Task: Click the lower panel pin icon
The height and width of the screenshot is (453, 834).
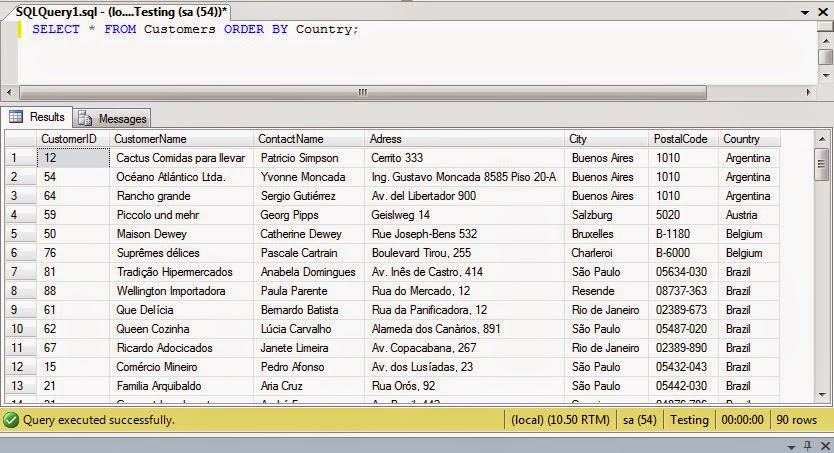Action: coord(807,446)
